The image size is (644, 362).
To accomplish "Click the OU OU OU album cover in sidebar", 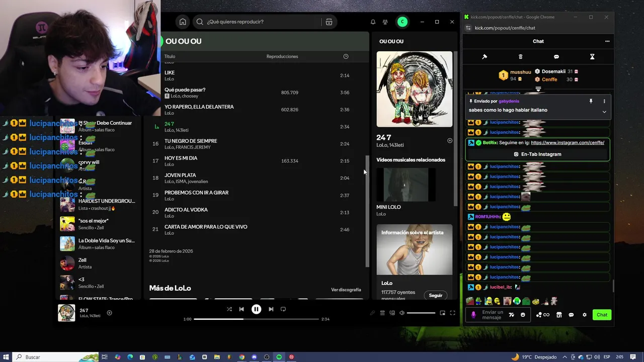I will pos(415,89).
